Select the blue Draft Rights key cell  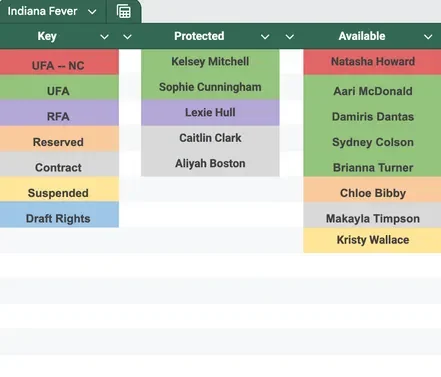click(59, 215)
